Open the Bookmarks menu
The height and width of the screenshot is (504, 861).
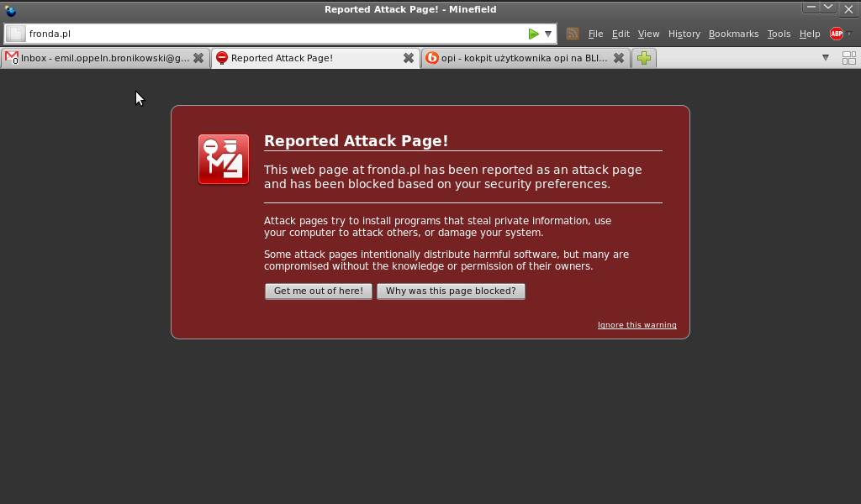[733, 34]
